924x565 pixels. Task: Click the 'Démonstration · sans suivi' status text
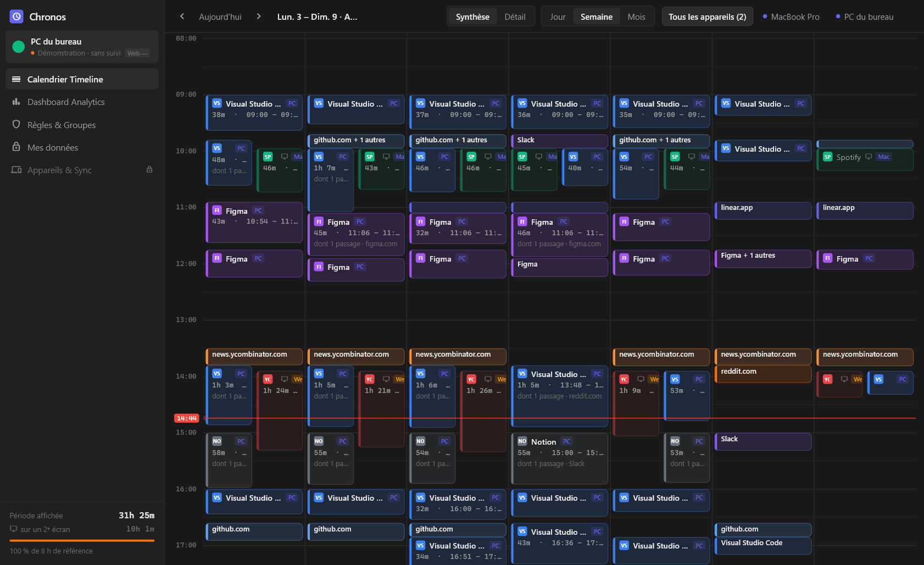tap(79, 53)
